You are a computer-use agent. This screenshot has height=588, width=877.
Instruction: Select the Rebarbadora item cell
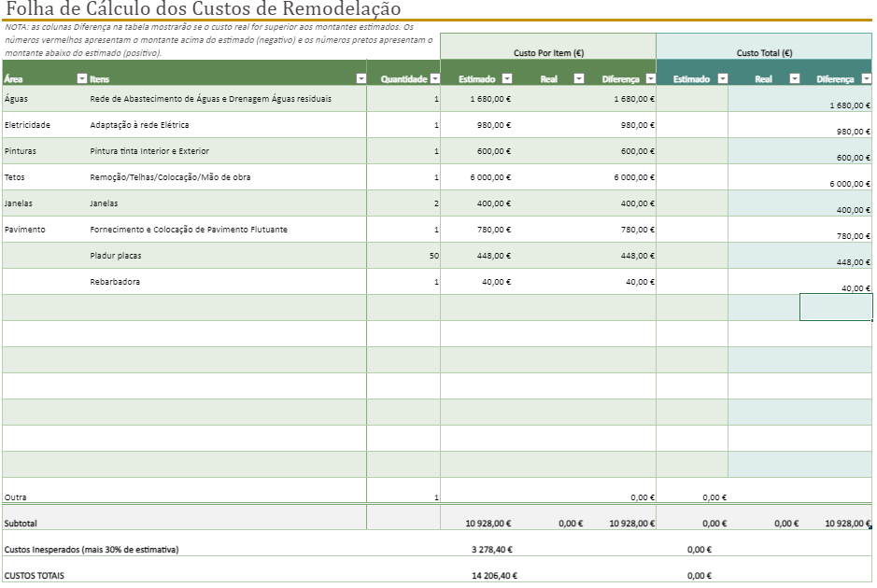point(227,282)
